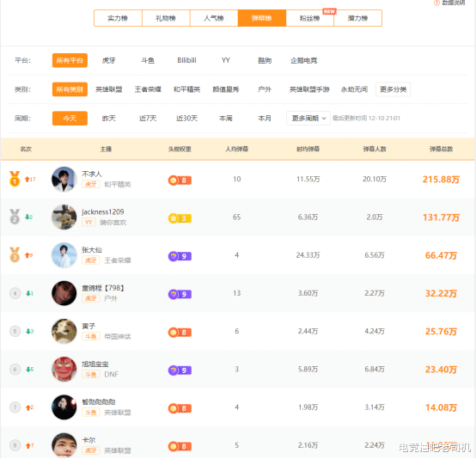Open the red mask avatar in DNF row
Viewport: 476px width, 459px height.
pos(64,369)
